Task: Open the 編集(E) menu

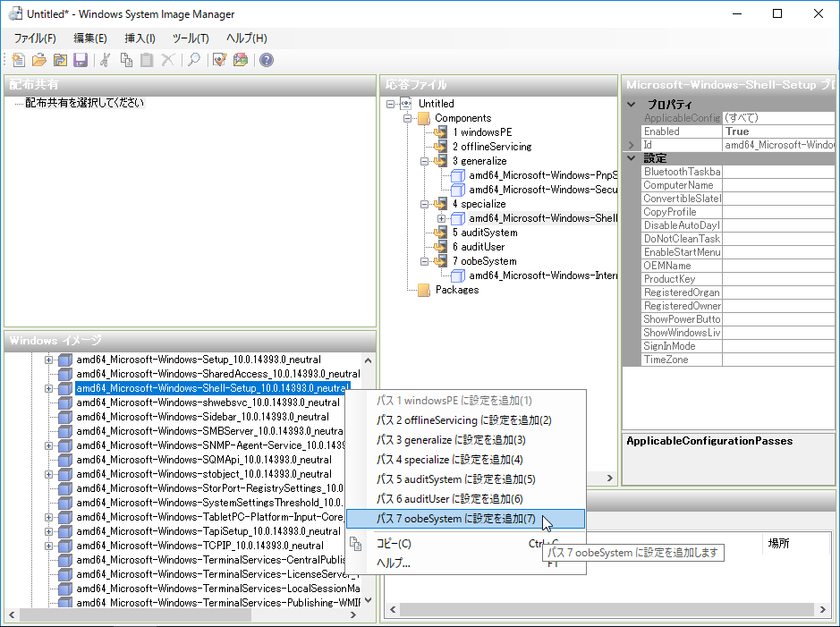Action: 90,38
